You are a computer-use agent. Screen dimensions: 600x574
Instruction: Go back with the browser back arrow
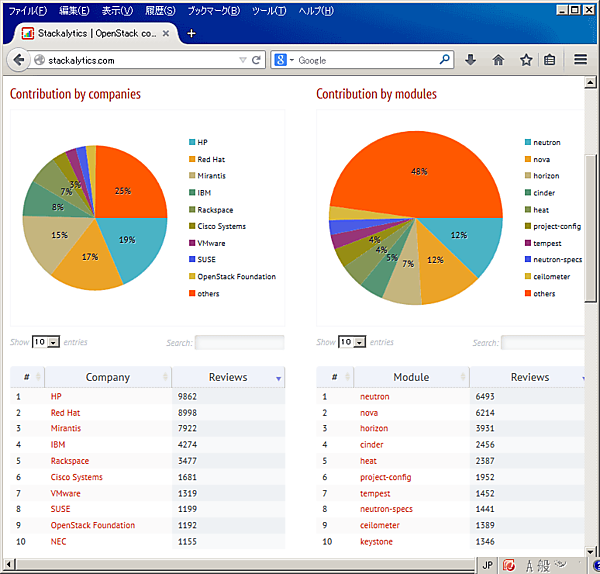[18, 60]
